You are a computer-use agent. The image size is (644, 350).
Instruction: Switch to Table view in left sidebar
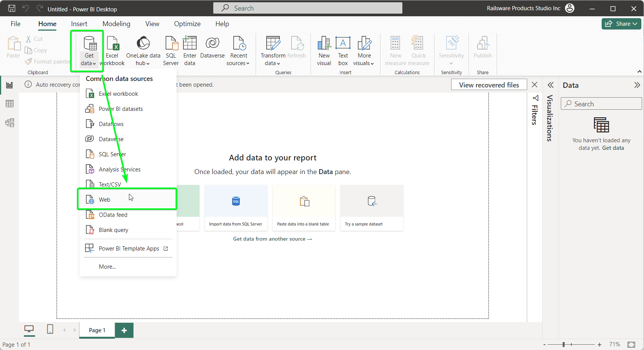coord(10,104)
